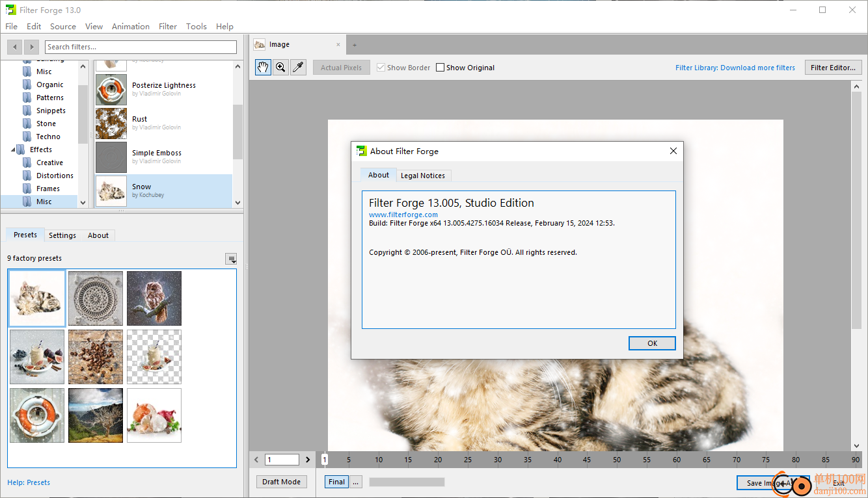Image resolution: width=868 pixels, height=498 pixels.
Task: Select the Hand pan tool
Action: (x=263, y=67)
